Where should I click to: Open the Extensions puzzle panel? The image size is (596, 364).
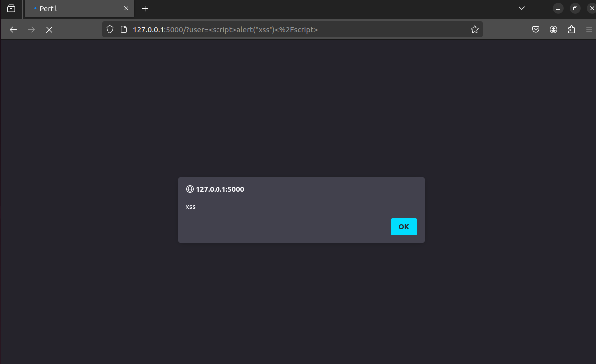(571, 30)
